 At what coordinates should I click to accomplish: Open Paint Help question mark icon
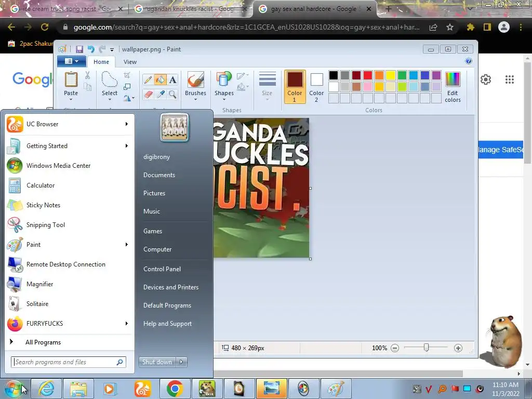469,61
